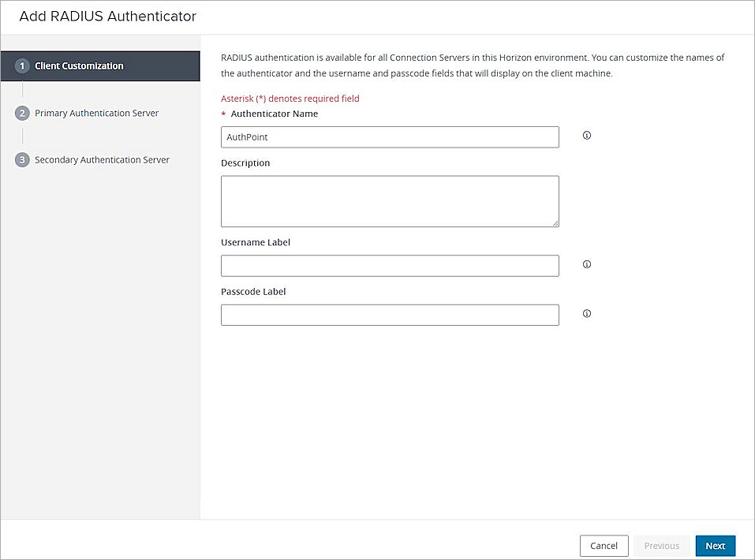
Task: Click the step 2 circle icon
Action: [22, 113]
